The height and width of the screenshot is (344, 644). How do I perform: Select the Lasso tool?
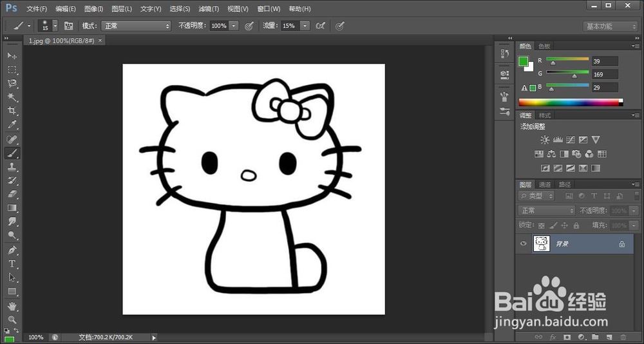point(12,84)
